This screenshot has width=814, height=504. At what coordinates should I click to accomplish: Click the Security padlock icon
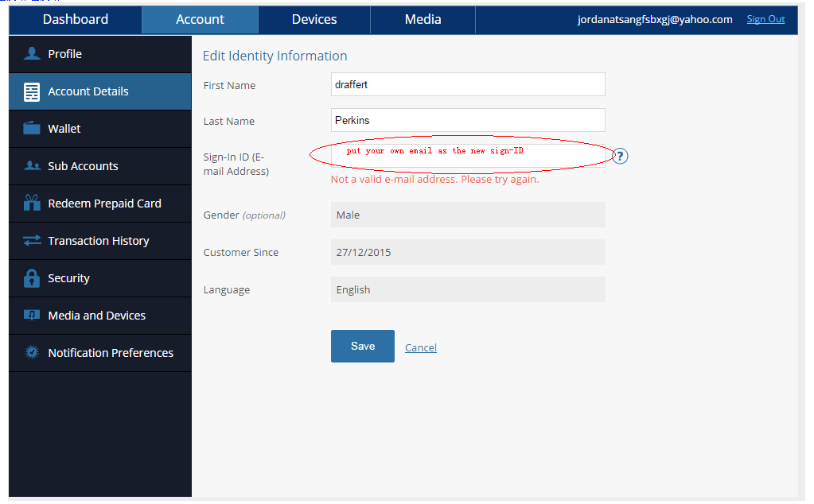pyautogui.click(x=32, y=278)
